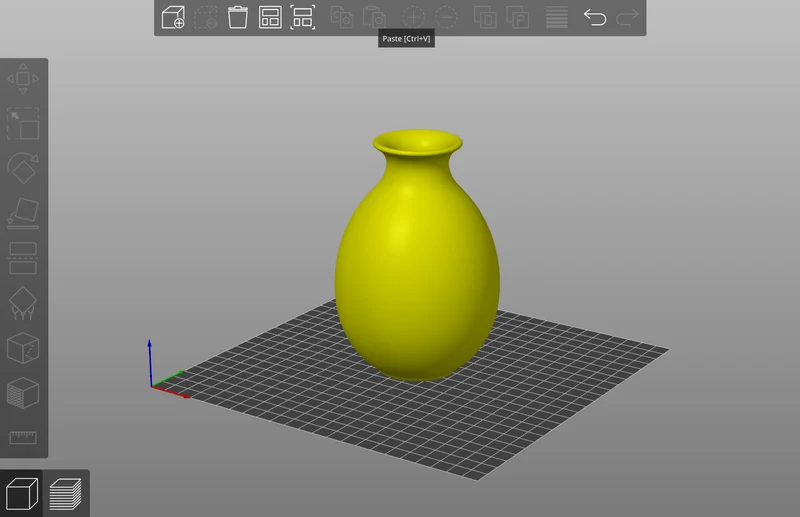This screenshot has height=517, width=800.
Task: Click the Add model cube icon
Action: click(x=173, y=17)
